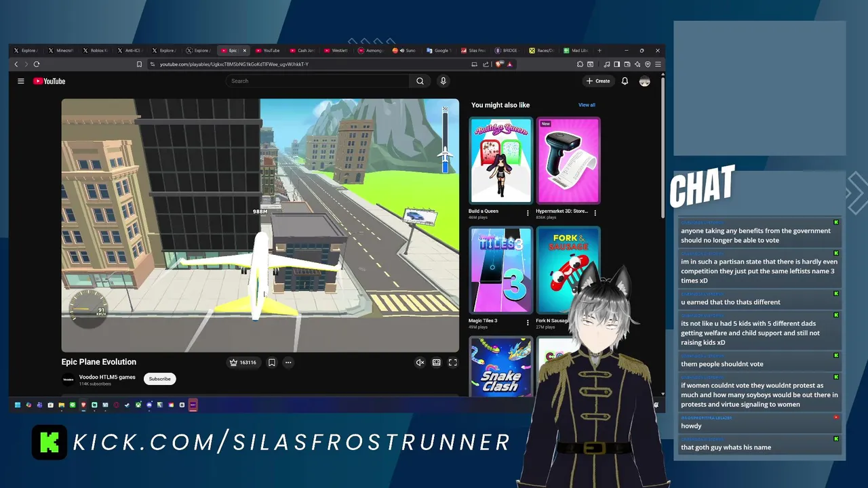
Task: Open the three-dot more actions below game
Action: (288, 363)
